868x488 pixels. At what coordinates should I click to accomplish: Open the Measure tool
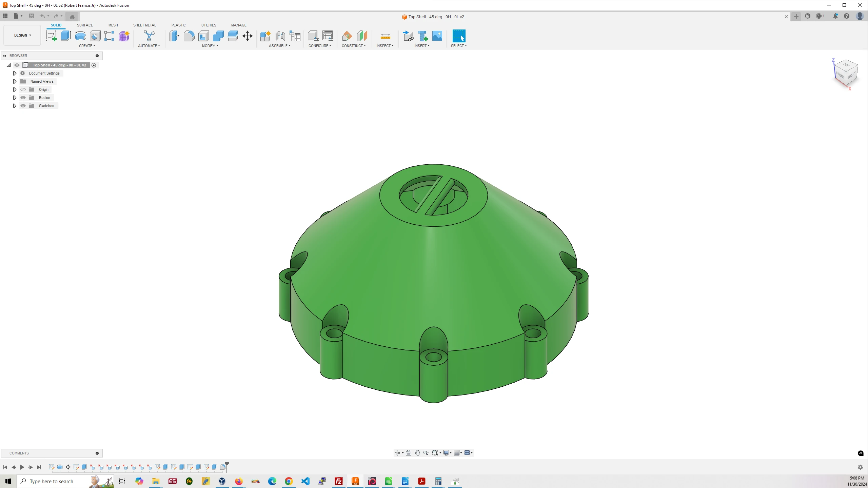385,36
